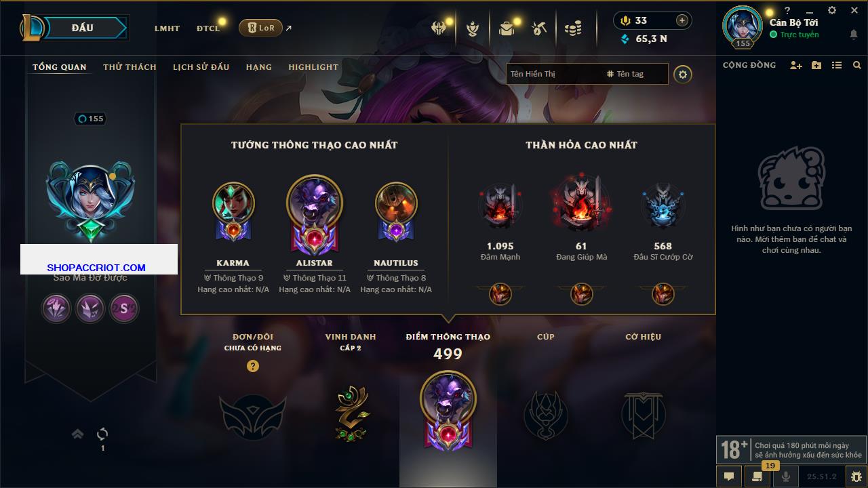The height and width of the screenshot is (488, 868).
Task: Click the Tên Hiển Thị search field
Action: pyautogui.click(x=555, y=74)
